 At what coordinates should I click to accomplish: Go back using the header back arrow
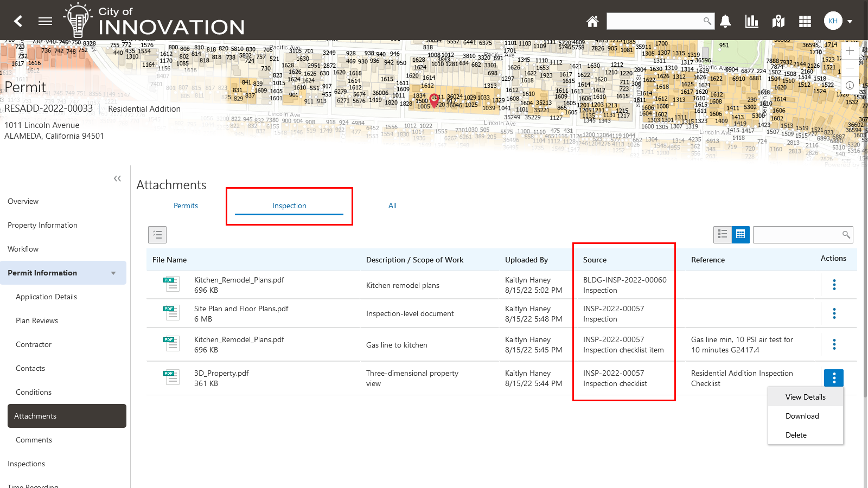(18, 21)
